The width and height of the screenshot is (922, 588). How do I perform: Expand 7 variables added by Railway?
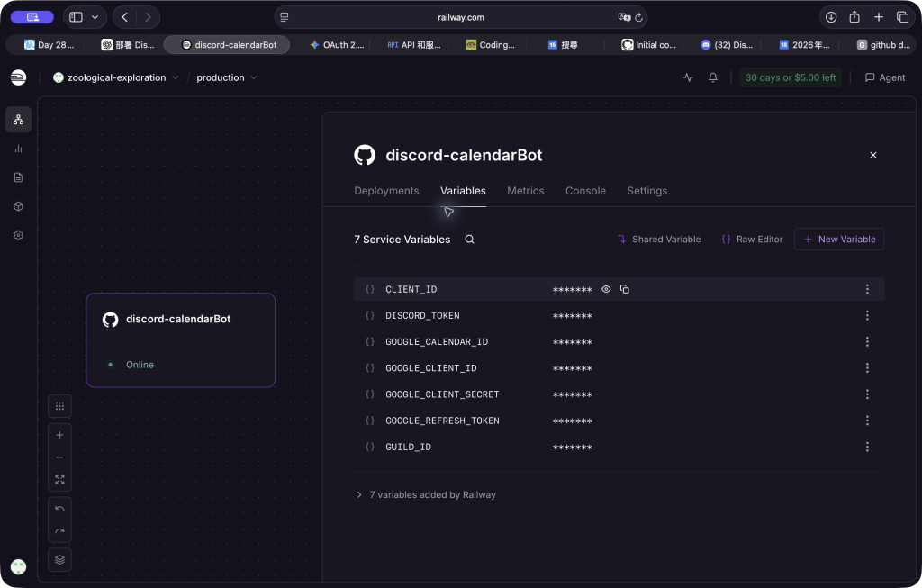coord(426,495)
